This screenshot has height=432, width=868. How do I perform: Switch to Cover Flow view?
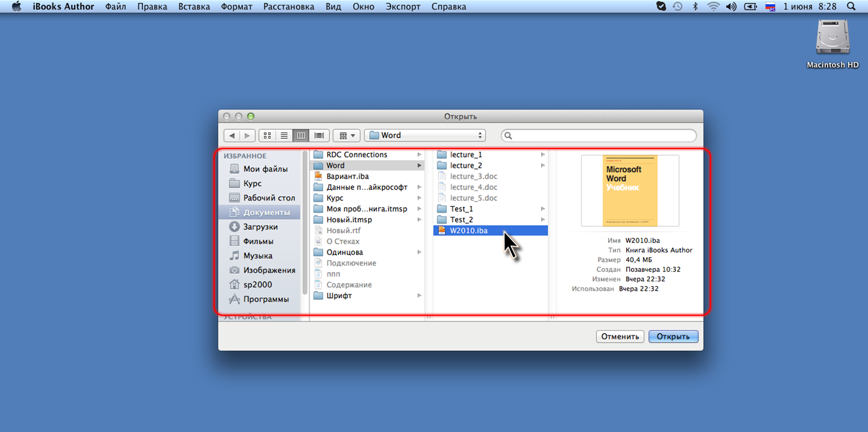tap(319, 136)
